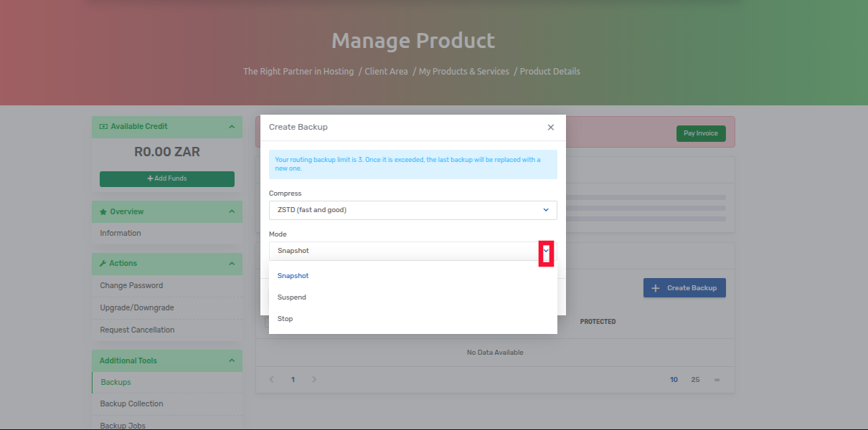Collapse the Additional Tools section
Image resolution: width=868 pixels, height=430 pixels.
(x=231, y=360)
